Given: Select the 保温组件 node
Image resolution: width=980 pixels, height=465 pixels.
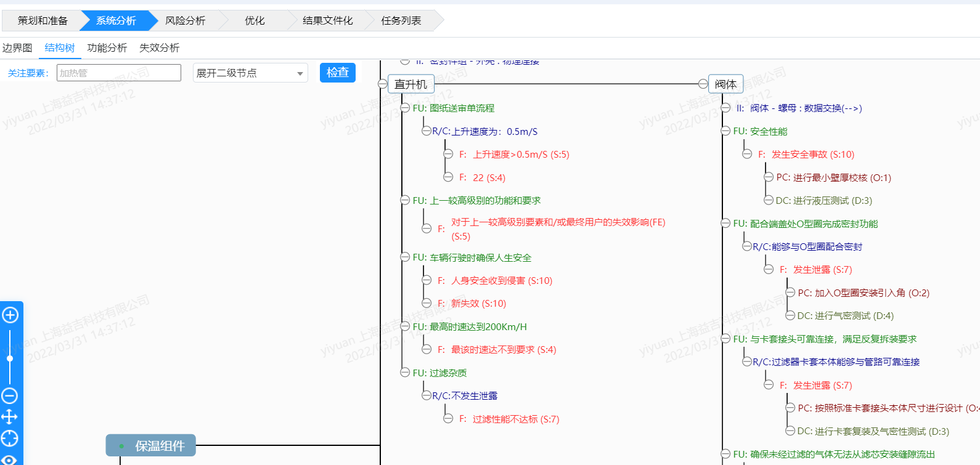Looking at the screenshot, I should (151, 445).
